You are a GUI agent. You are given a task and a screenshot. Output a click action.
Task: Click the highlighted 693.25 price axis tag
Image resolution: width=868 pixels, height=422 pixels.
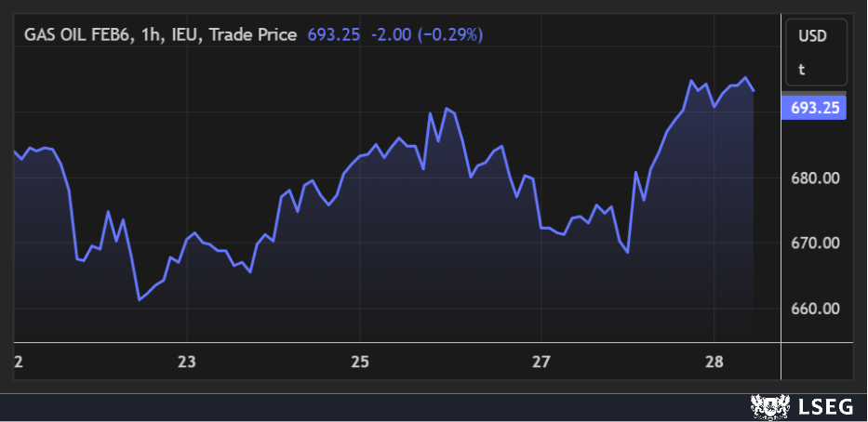(x=815, y=108)
